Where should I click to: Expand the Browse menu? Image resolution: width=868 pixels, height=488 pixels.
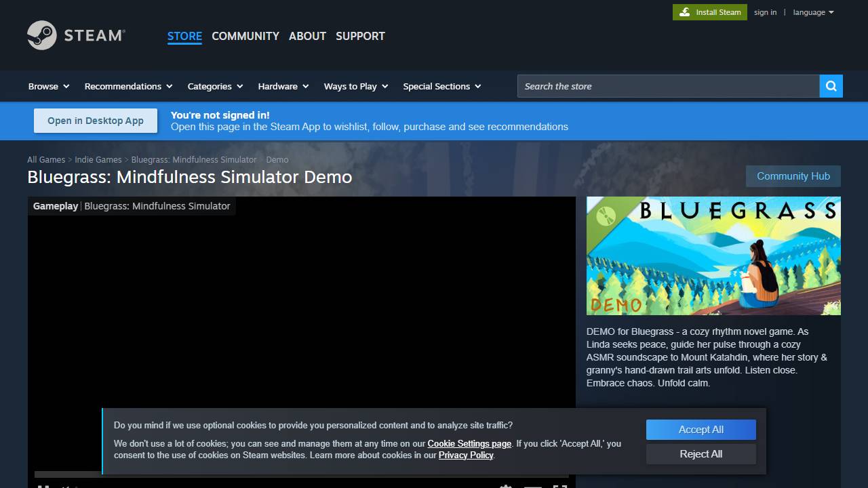[49, 86]
